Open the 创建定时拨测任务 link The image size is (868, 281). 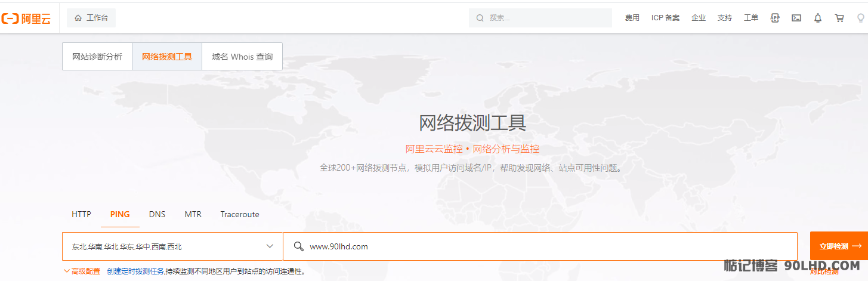135,271
